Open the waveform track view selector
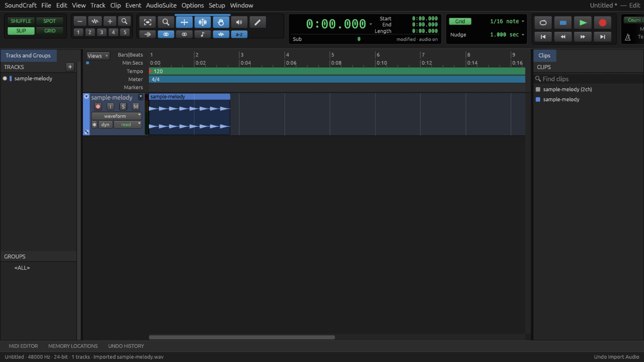This screenshot has height=362, width=644. coord(117,116)
